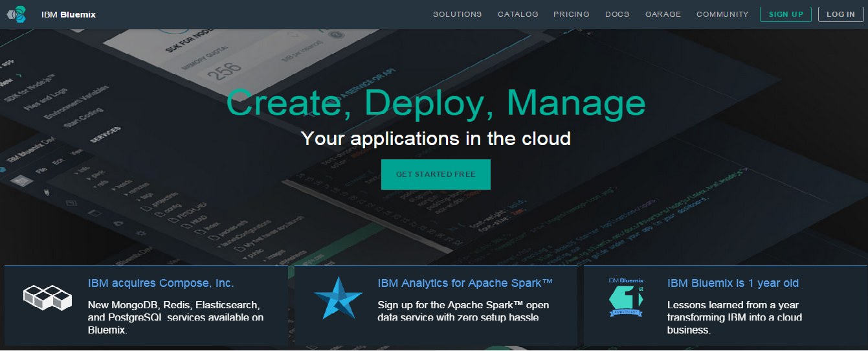Screen dimensions: 868x351
Task: Click the blue star Apache Spark icon
Action: point(338,297)
